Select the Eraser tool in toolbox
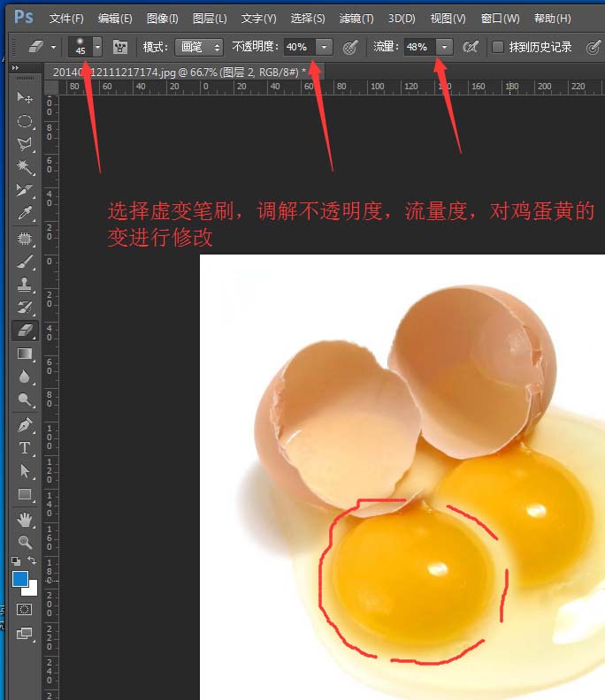605x700 pixels. (25, 331)
